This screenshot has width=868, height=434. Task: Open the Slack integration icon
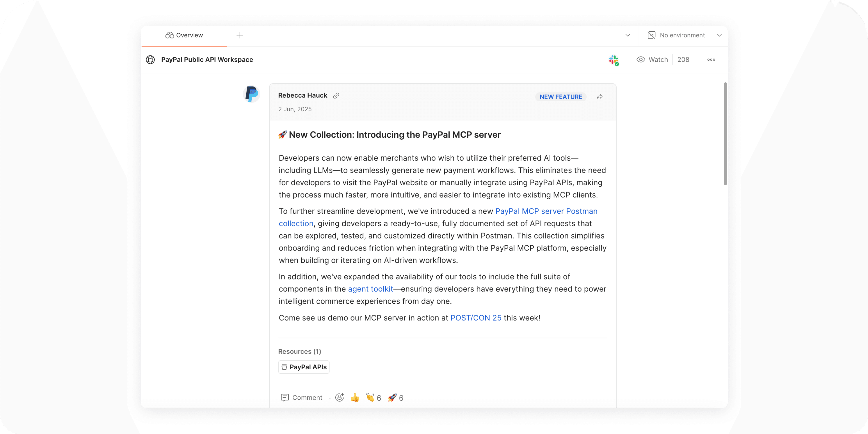(x=614, y=60)
